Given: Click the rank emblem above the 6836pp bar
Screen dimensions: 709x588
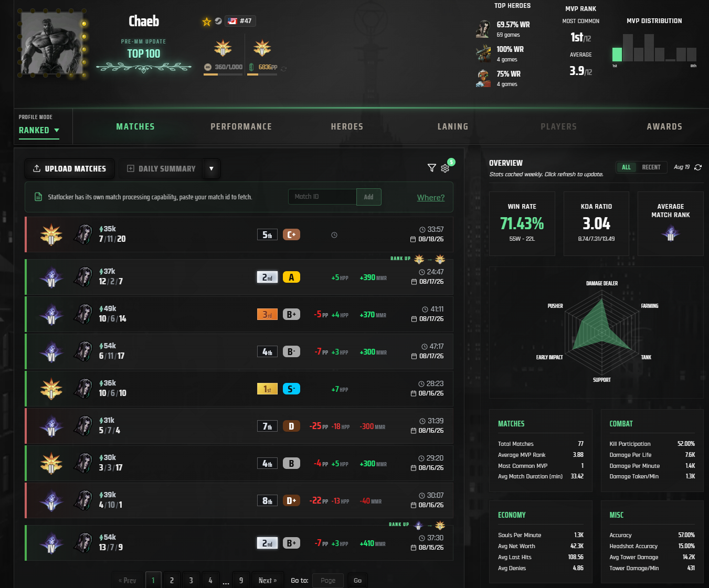Looking at the screenshot, I should 262,48.
